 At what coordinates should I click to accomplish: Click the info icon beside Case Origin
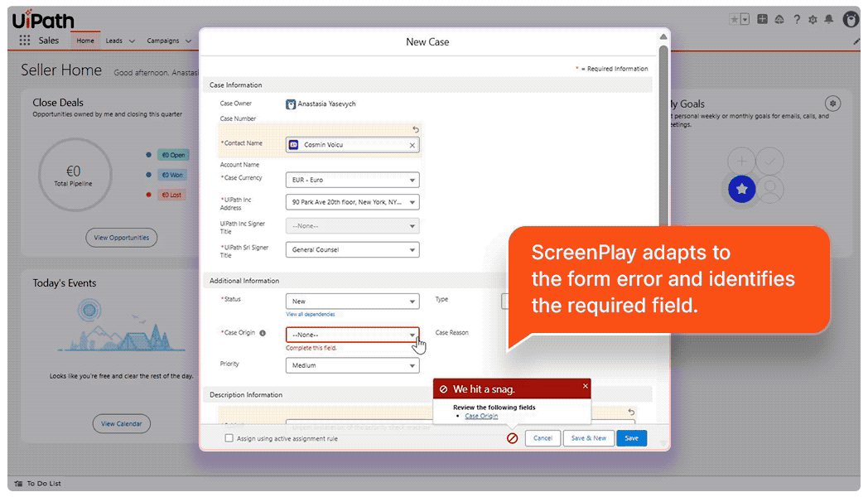[264, 333]
